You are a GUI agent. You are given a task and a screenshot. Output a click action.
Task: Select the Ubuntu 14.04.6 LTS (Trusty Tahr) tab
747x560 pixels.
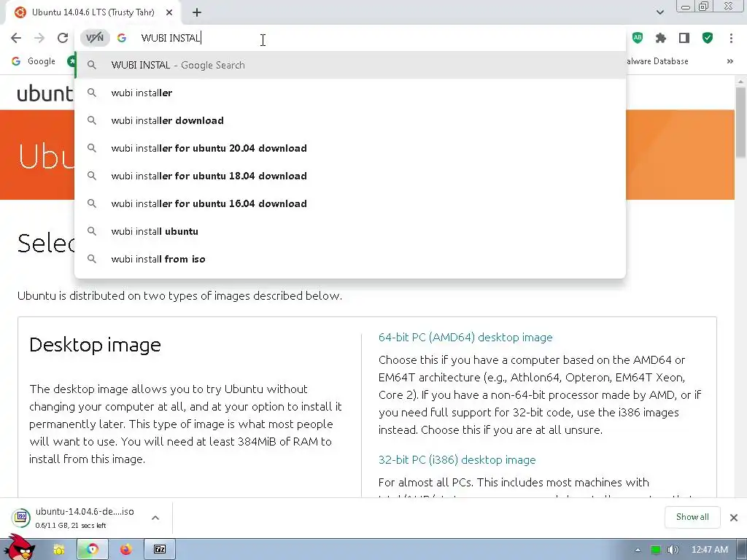(93, 12)
